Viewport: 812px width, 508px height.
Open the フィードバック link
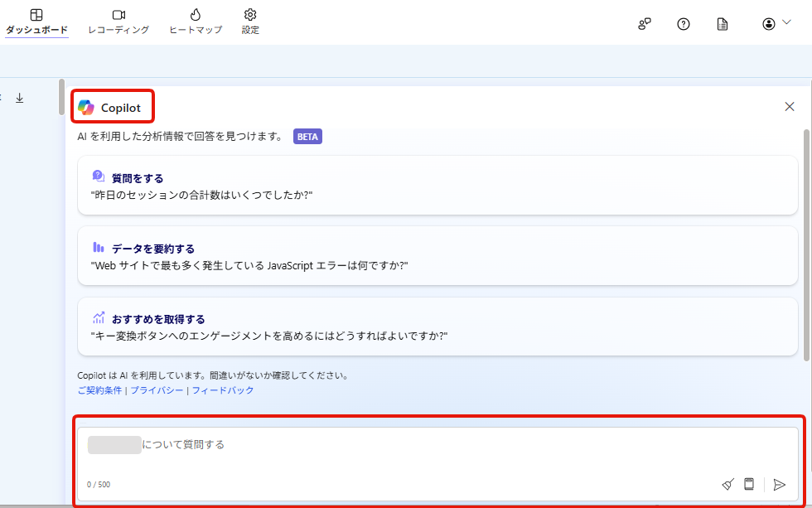(x=223, y=390)
